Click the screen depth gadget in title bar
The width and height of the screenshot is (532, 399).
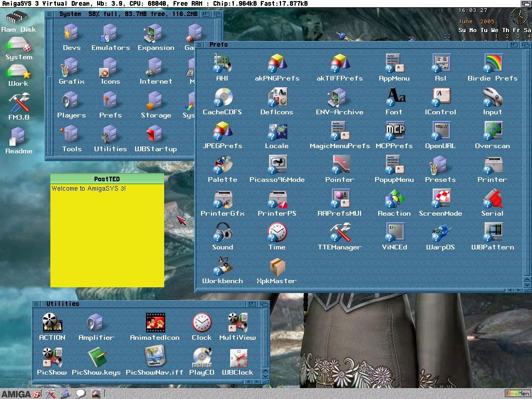525,4
